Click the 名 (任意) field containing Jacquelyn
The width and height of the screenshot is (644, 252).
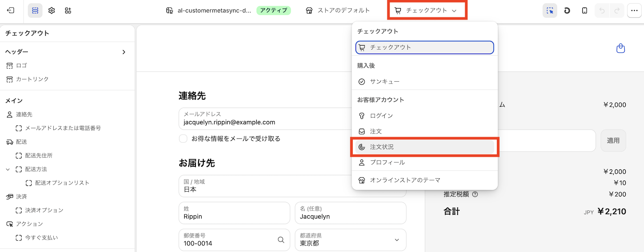pos(351,213)
